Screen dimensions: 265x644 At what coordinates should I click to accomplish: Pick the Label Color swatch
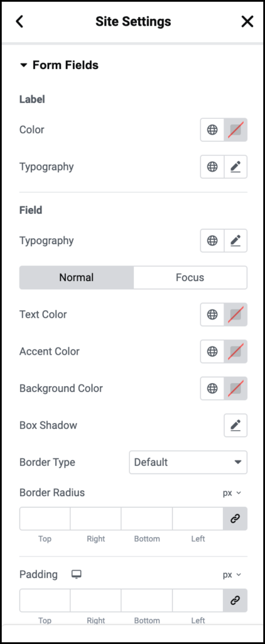click(x=235, y=130)
